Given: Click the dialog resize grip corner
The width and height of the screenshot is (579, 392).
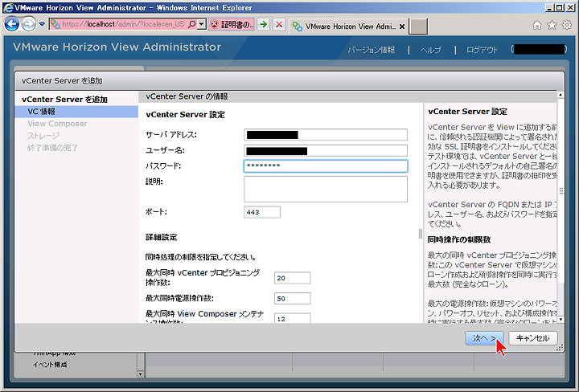Looking at the screenshot, I should pos(561,348).
